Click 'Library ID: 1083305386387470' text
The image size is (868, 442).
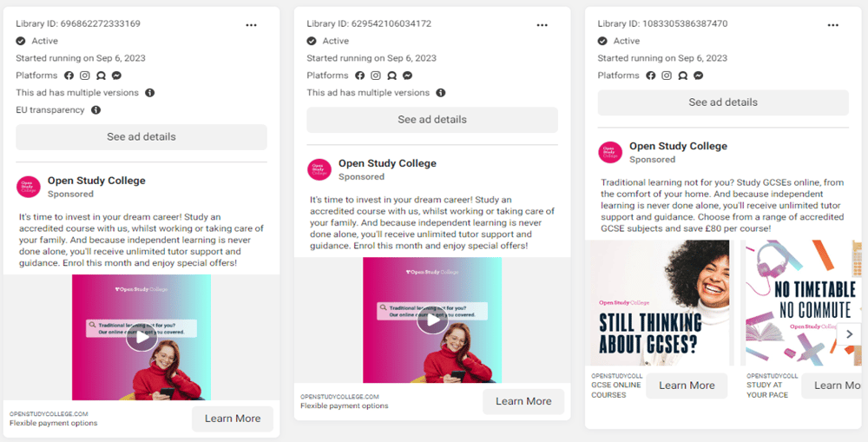coord(662,23)
